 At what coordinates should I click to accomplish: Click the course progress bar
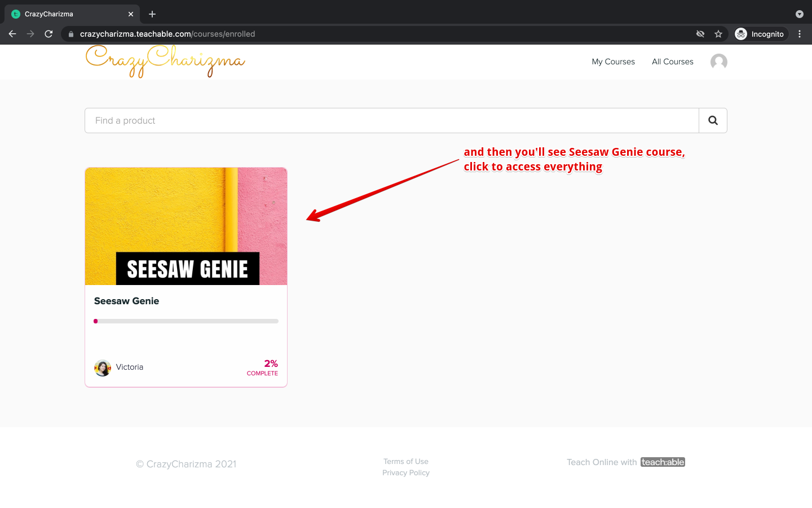186,321
